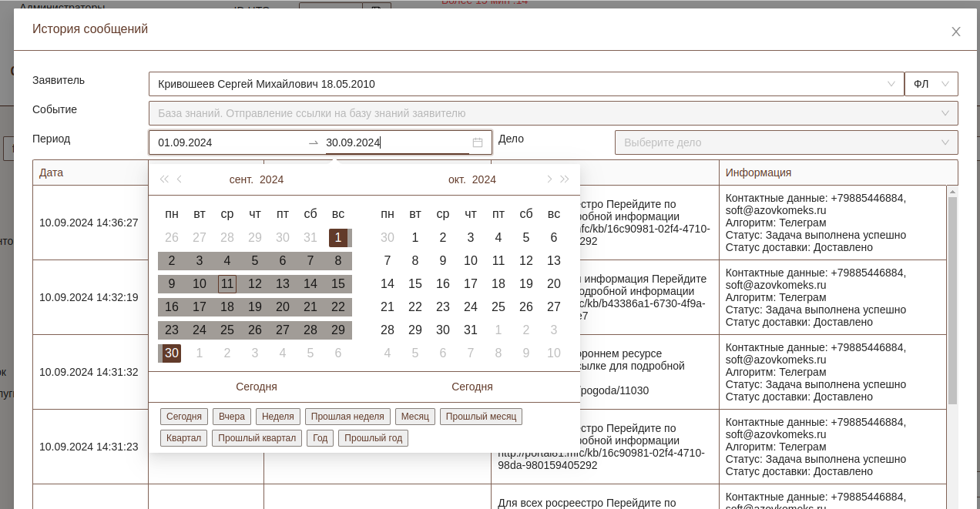
Task: Pick October 15 in the right calendar
Action: click(415, 283)
